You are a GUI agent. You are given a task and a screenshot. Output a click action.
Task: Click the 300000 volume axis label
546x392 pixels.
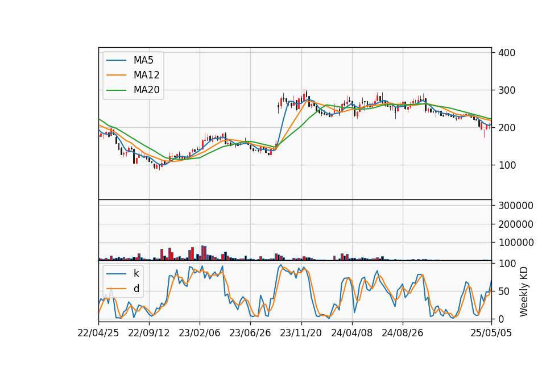click(x=516, y=206)
